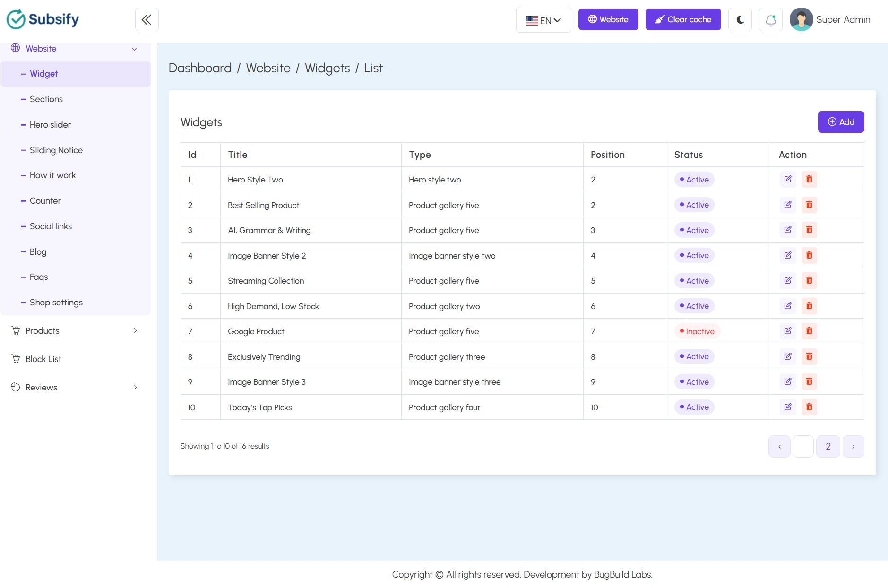888x588 pixels.
Task: Open the Faqs sidebar item
Action: [x=76, y=277]
